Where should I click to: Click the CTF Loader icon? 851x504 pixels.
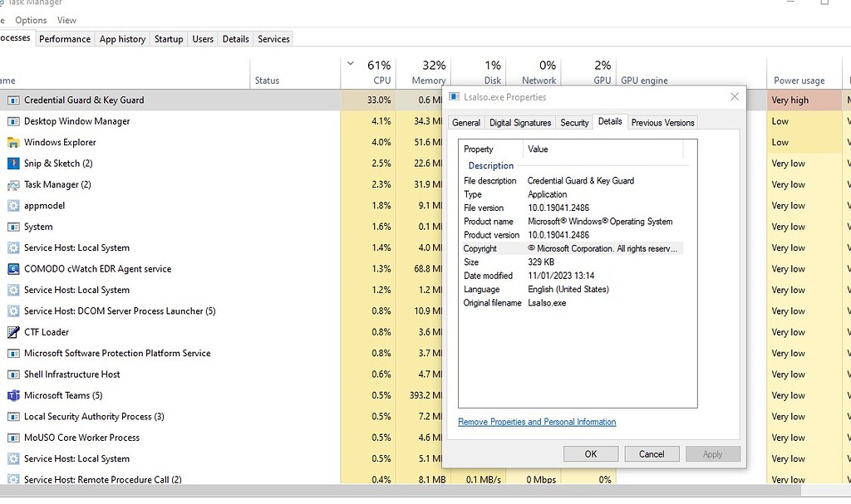(14, 332)
